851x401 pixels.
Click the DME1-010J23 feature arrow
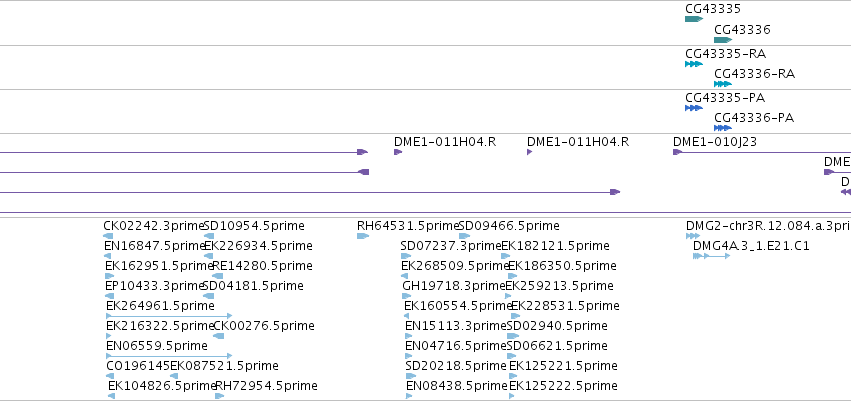tap(677, 152)
